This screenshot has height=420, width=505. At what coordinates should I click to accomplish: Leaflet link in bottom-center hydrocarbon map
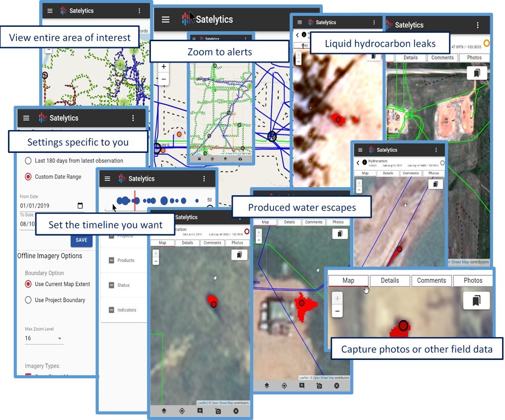click(202, 403)
